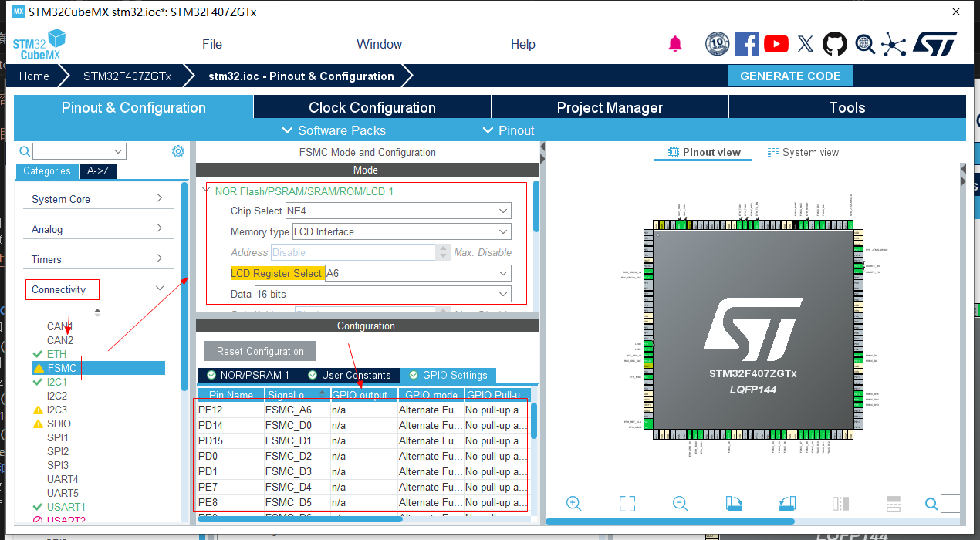This screenshot has height=540, width=980.
Task: Zoom in on the pinout view
Action: pyautogui.click(x=573, y=504)
